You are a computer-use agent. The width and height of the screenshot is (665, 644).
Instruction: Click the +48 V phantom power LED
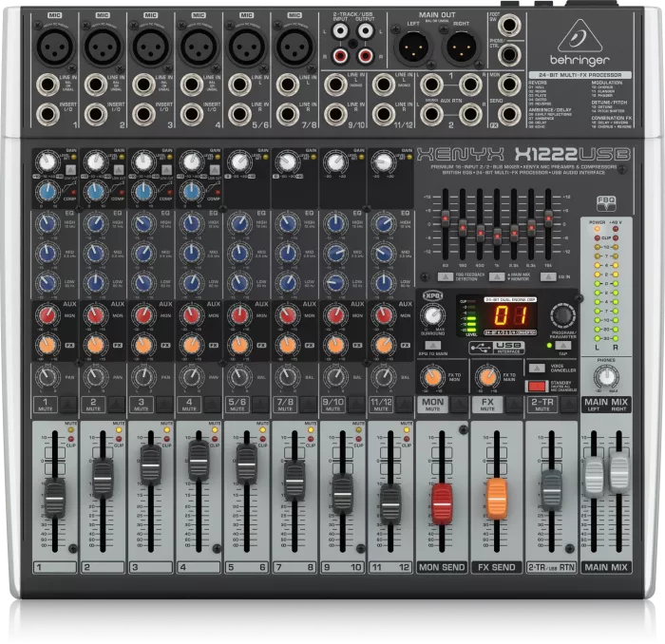click(616, 229)
